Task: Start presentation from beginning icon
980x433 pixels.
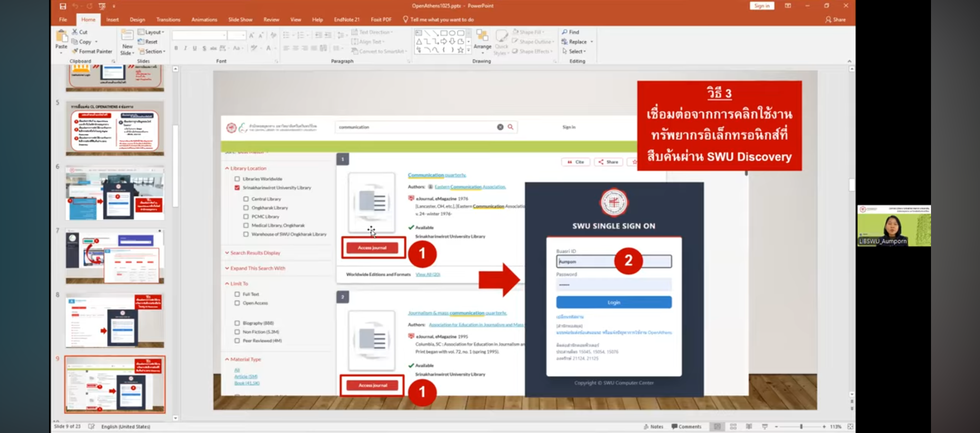Action: 102,6
